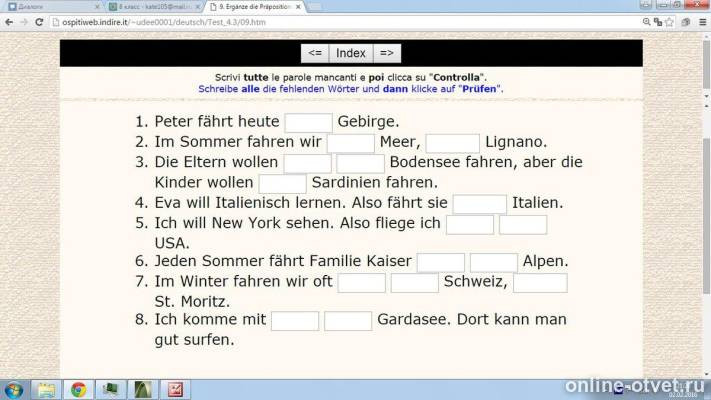Screen dimensions: 711x400
Task: Go to previous exercise with '<=' button
Action: [x=315, y=53]
